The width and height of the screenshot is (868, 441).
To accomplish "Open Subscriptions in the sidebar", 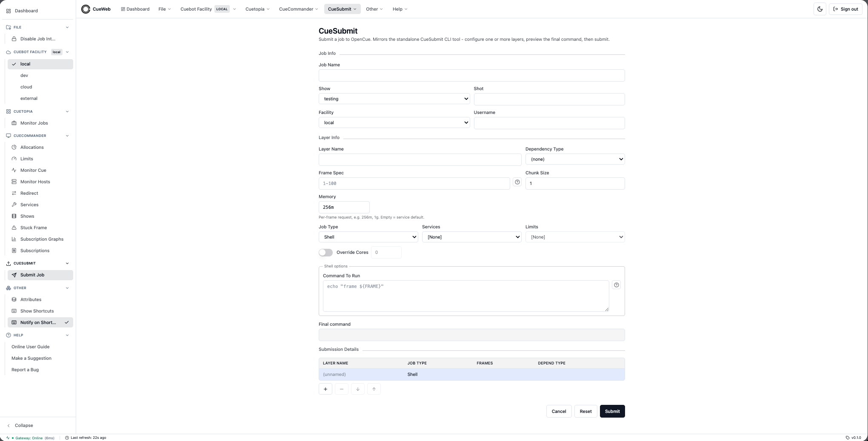I will [40, 250].
